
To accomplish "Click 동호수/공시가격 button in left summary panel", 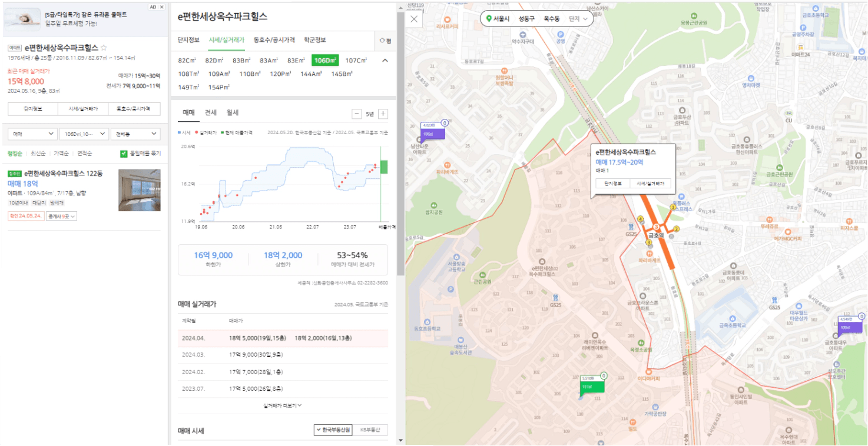I will [135, 109].
